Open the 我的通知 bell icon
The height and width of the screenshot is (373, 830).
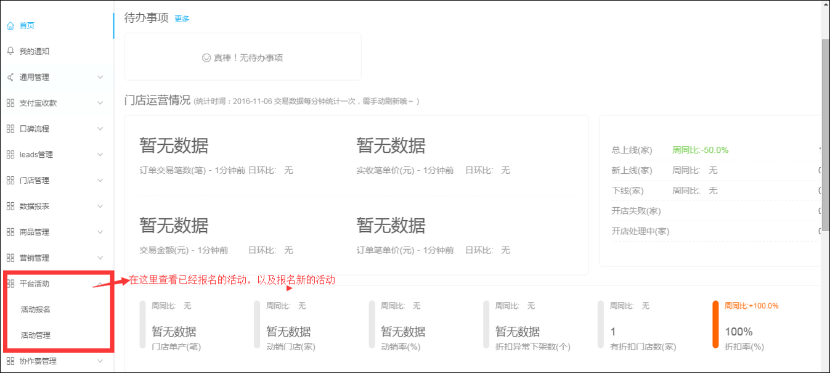pos(11,51)
